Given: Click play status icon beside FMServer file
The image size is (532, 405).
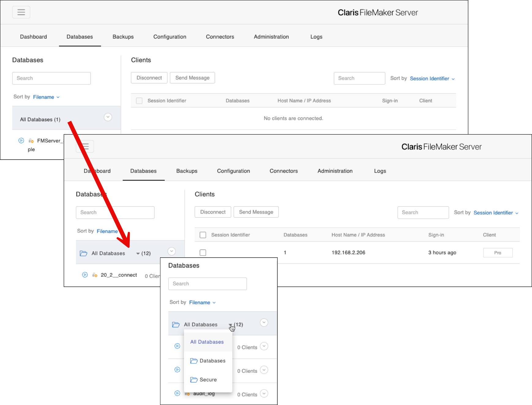Looking at the screenshot, I should click(x=21, y=141).
